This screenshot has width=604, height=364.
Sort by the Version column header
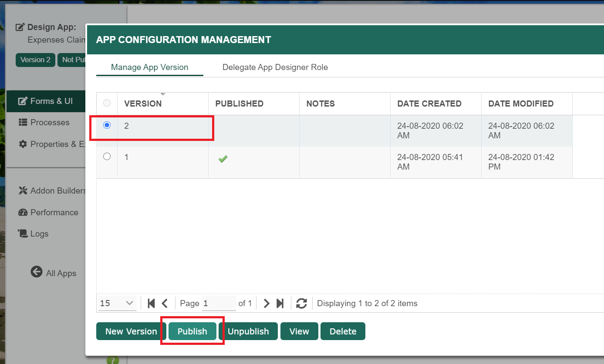(143, 104)
